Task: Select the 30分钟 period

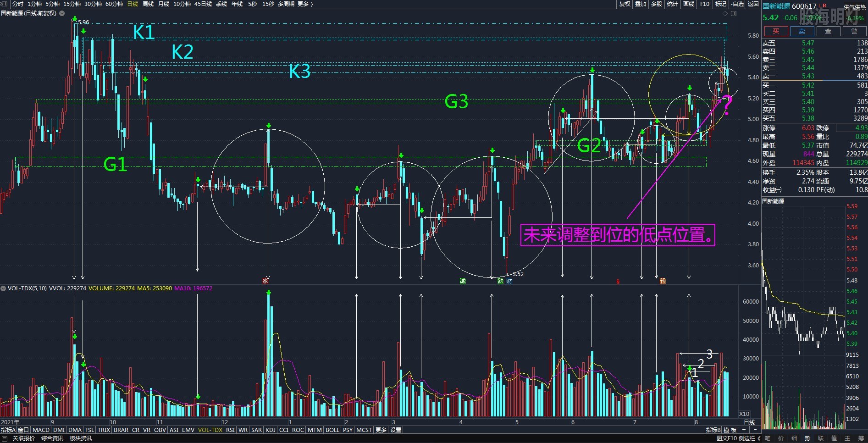Action: click(x=93, y=4)
